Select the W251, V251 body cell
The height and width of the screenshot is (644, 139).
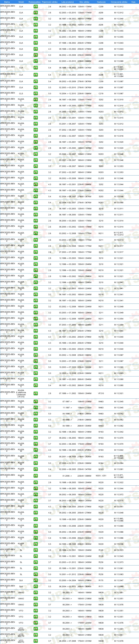point(101,476)
